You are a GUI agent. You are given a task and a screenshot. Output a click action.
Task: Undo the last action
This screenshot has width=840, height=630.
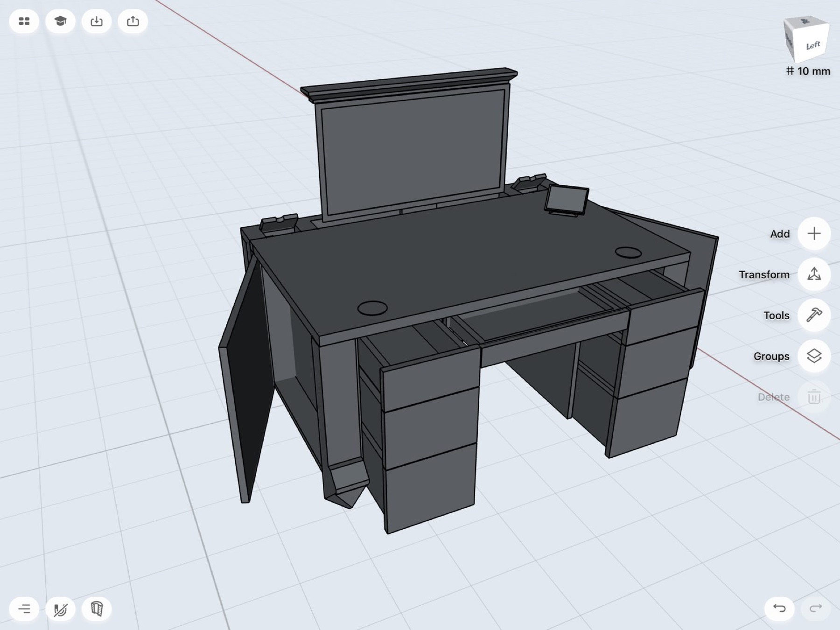(x=779, y=608)
